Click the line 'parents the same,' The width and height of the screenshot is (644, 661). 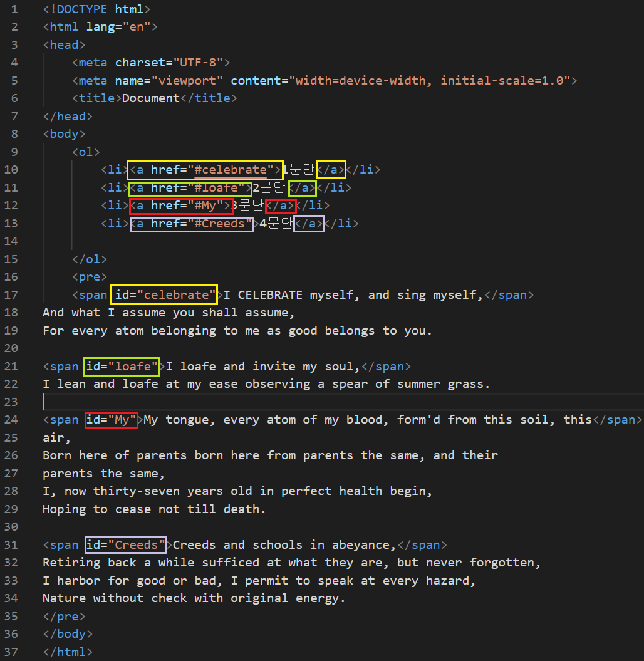103,474
